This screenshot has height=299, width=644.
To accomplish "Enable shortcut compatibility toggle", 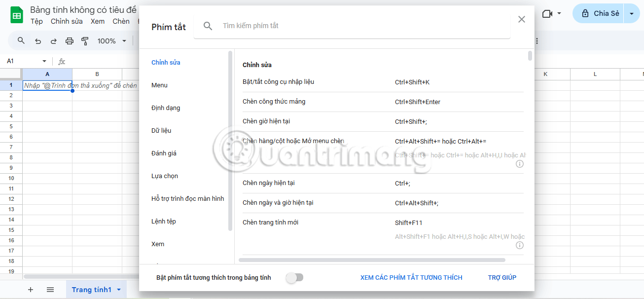I will [295, 277].
